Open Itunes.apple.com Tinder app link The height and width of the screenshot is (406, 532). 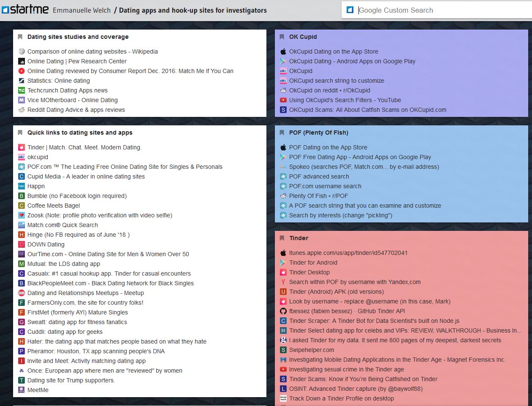[x=348, y=253]
